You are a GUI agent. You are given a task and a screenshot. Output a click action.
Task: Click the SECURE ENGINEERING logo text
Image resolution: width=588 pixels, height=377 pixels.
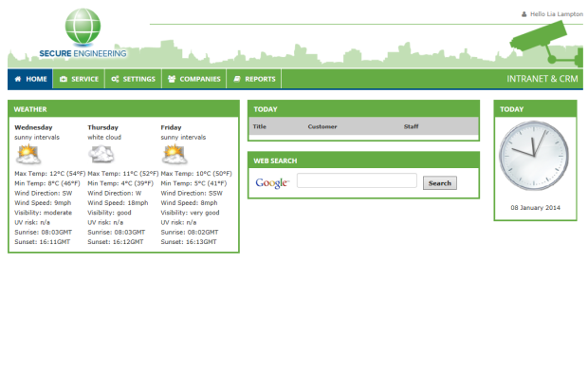pos(83,54)
